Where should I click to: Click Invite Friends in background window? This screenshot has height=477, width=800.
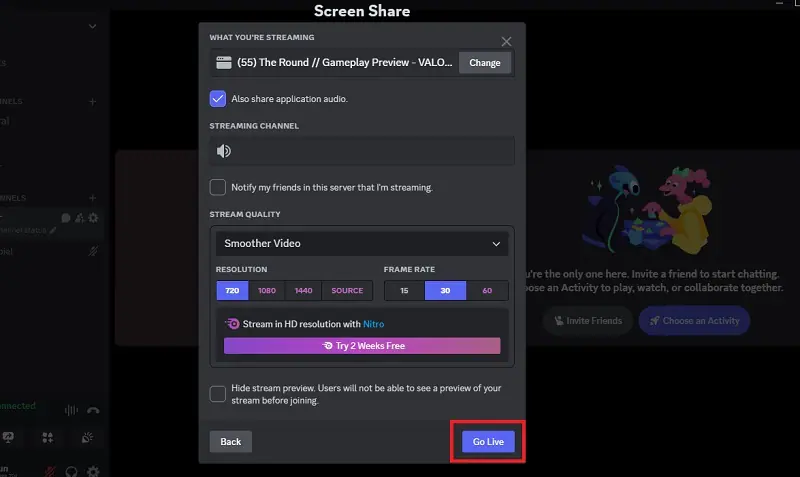(588, 320)
